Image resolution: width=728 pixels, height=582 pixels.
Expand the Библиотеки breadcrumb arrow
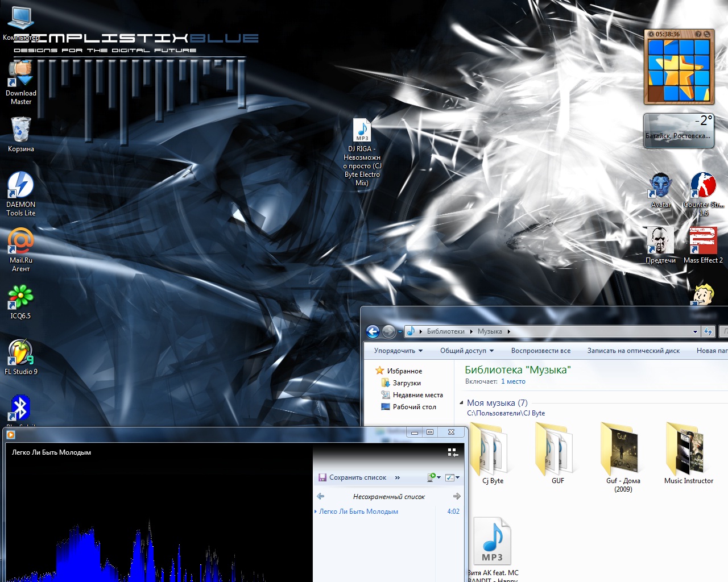471,331
